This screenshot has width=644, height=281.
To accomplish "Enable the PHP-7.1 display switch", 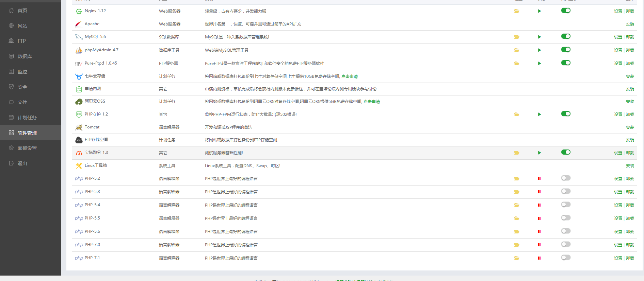I will tap(566, 258).
